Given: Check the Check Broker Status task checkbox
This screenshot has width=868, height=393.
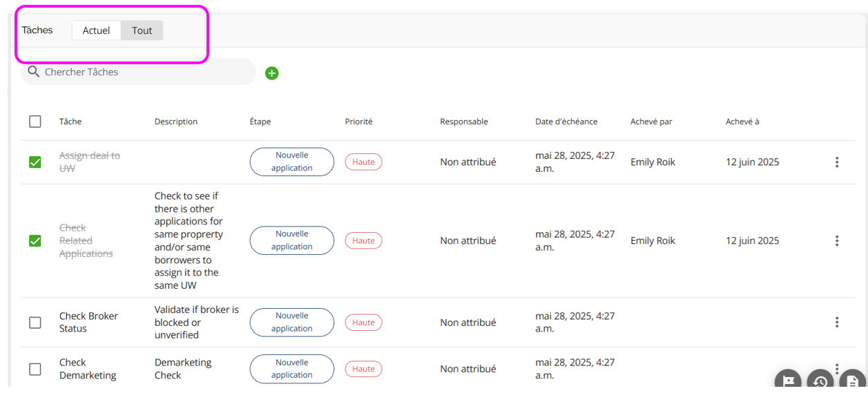Looking at the screenshot, I should pyautogui.click(x=35, y=323).
